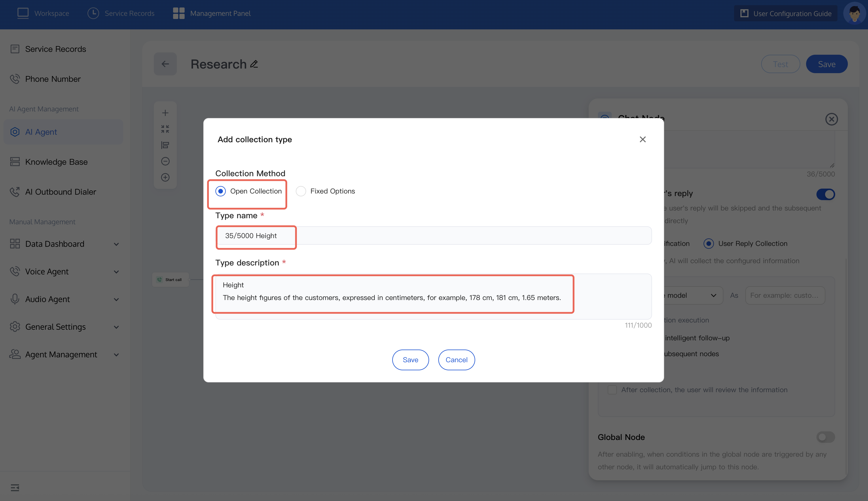The image size is (868, 501).
Task: Click Save in the collection type dialog
Action: pyautogui.click(x=410, y=360)
